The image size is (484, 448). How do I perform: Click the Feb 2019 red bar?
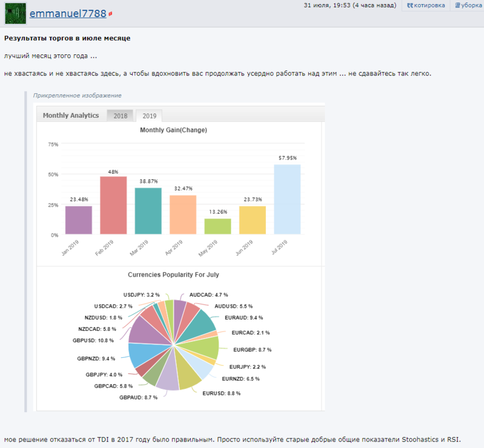114,205
